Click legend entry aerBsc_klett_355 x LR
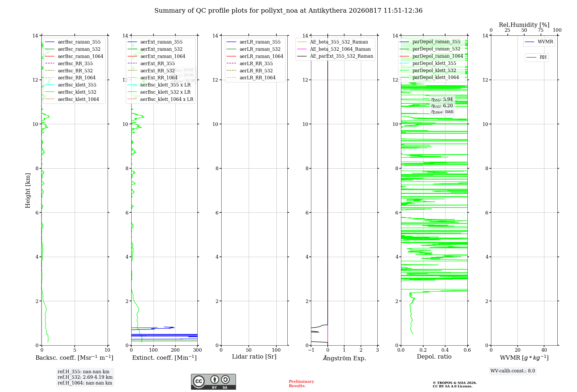 coord(159,85)
